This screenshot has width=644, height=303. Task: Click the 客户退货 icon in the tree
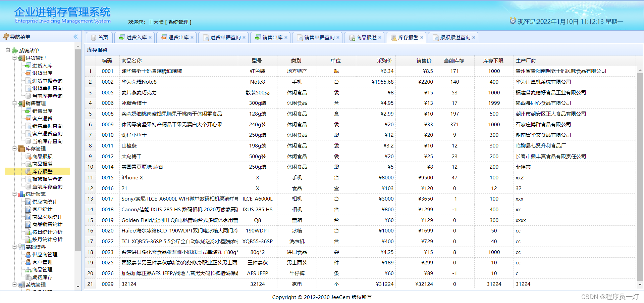click(x=28, y=118)
